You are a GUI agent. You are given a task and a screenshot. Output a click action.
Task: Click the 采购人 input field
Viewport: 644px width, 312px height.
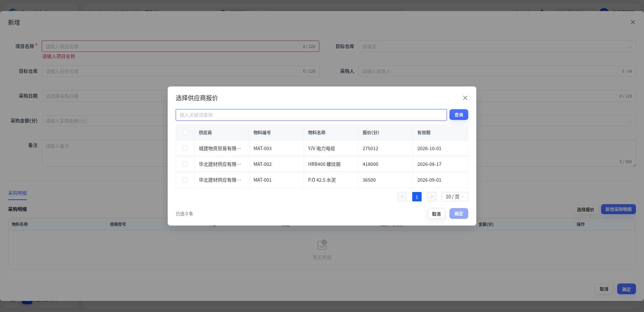click(497, 71)
